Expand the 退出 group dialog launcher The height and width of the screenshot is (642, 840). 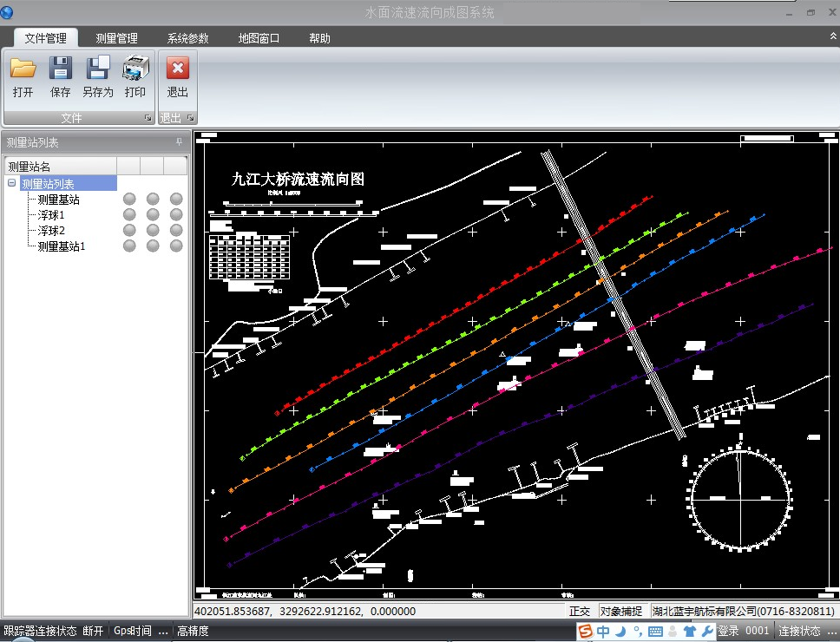190,118
